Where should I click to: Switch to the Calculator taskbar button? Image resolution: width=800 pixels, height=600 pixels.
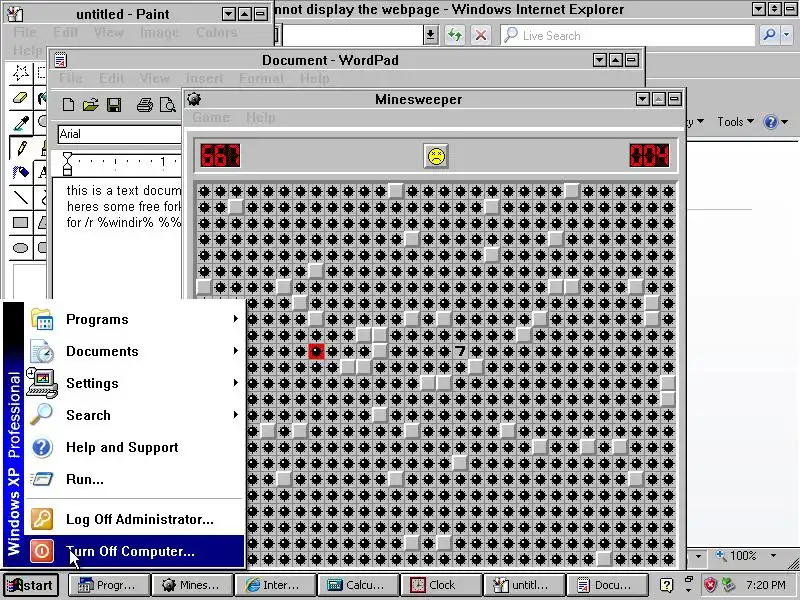click(x=359, y=585)
